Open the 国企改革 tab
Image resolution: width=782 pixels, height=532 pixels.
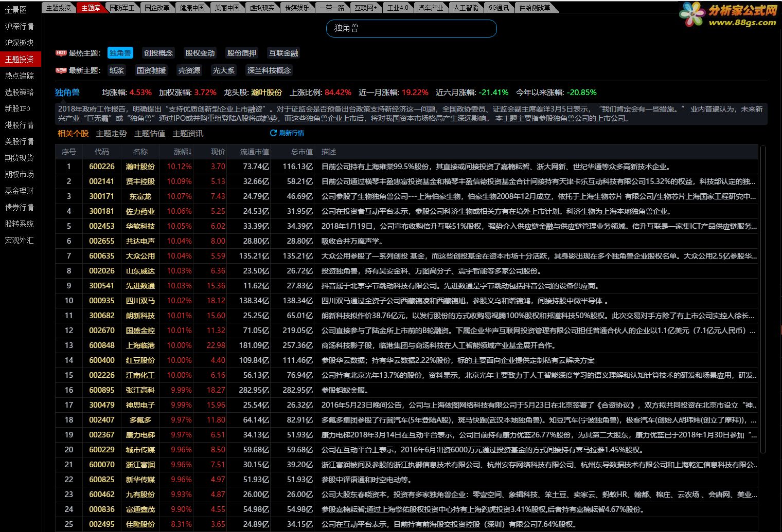[157, 8]
